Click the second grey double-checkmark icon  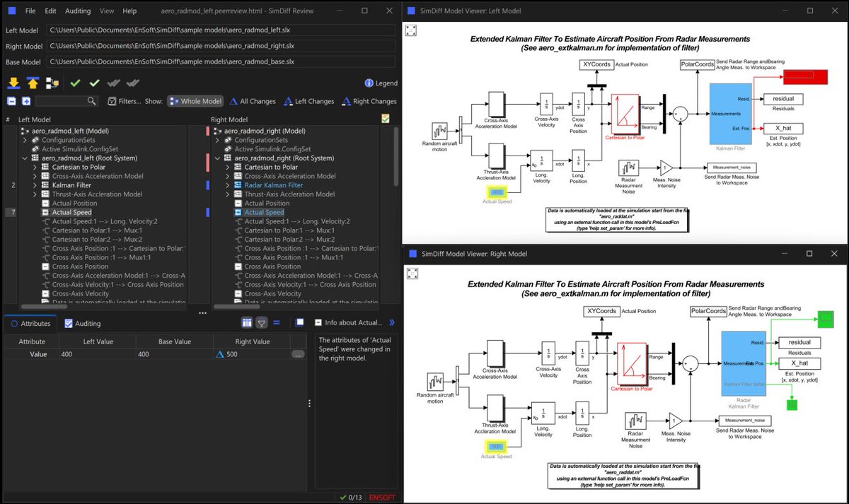coord(133,83)
